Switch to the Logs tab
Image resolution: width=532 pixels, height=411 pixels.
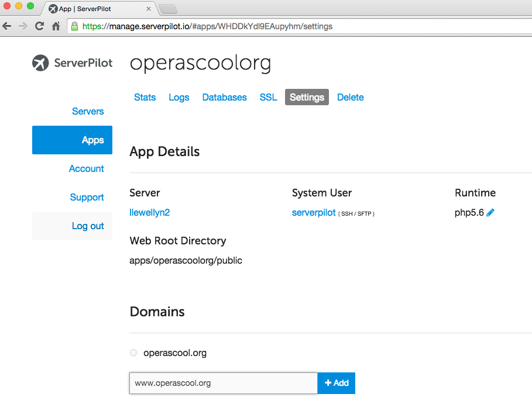click(179, 98)
